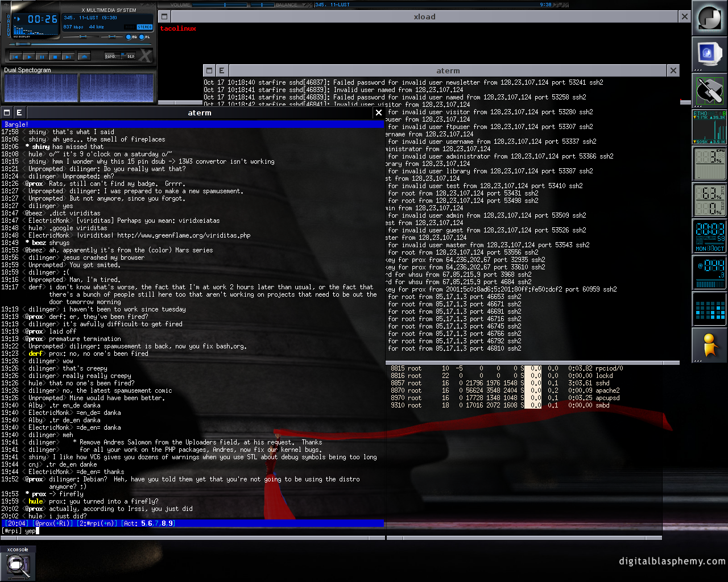Click the blue squares grid dockapp
The width and height of the screenshot is (728, 582).
point(710,309)
